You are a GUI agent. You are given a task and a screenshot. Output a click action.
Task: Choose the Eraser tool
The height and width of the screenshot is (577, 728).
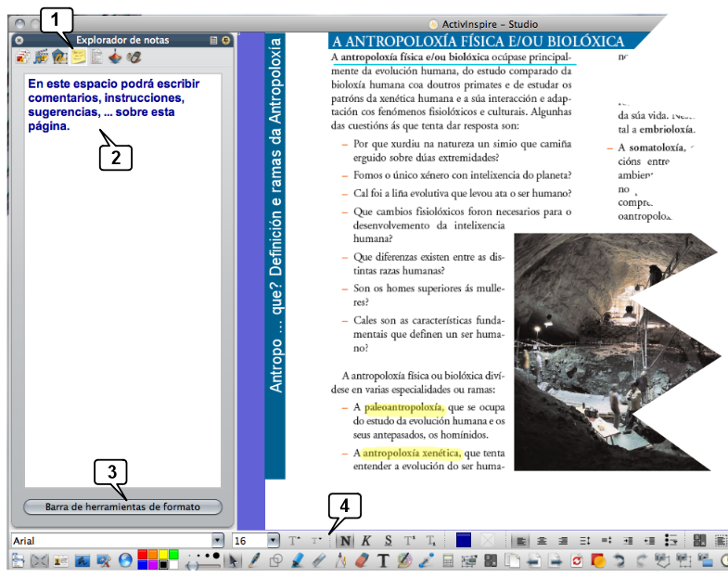point(363,561)
